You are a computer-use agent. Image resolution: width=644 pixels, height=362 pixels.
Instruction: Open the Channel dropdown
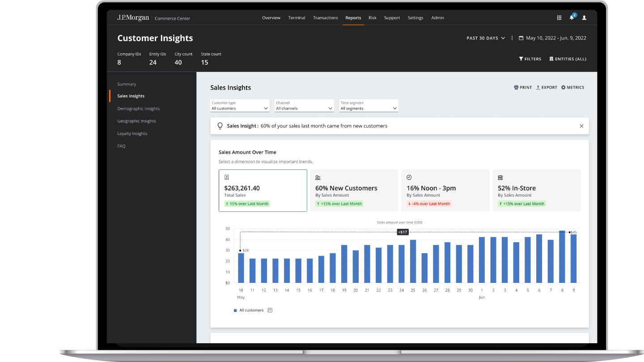(x=305, y=106)
